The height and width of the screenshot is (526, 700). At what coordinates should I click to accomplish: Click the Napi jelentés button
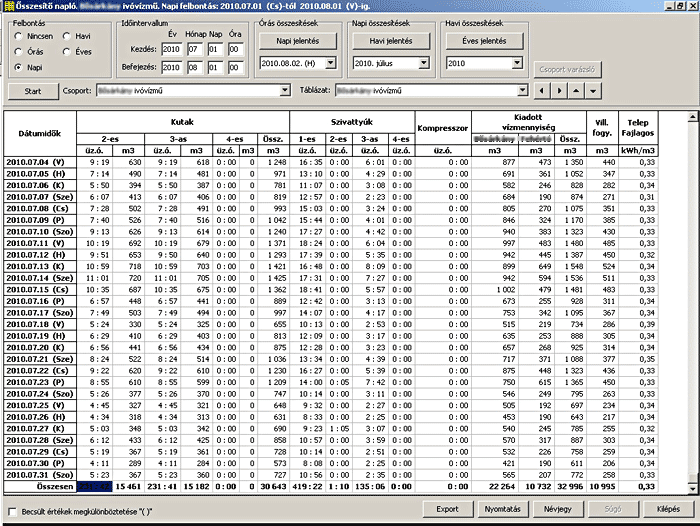[297, 41]
